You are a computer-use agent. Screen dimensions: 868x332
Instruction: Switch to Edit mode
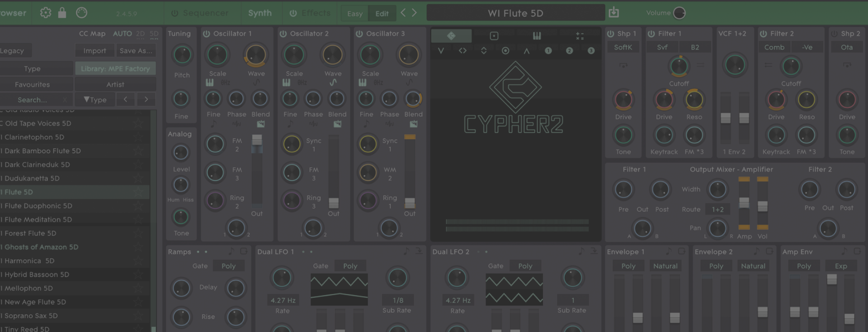[382, 13]
